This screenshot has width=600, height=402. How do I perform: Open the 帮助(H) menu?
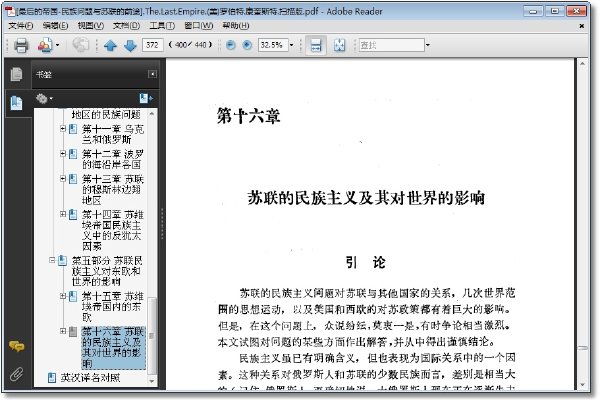point(235,26)
